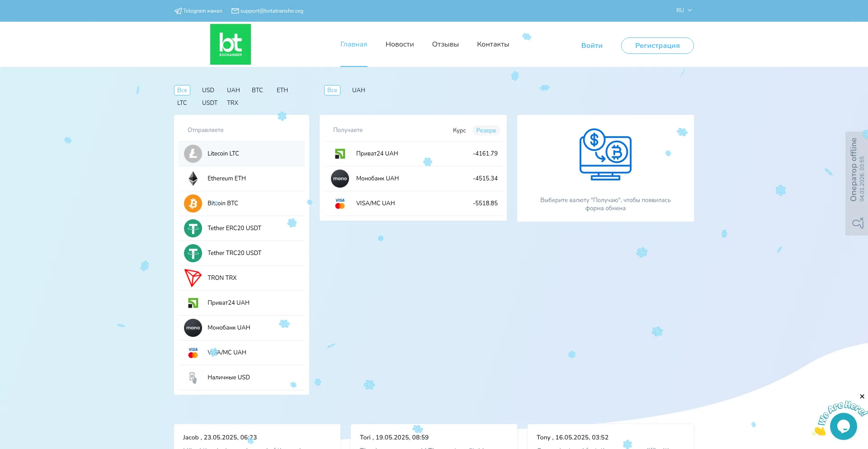
Task: Select the Tether TRC20 USDT icon
Action: click(193, 253)
